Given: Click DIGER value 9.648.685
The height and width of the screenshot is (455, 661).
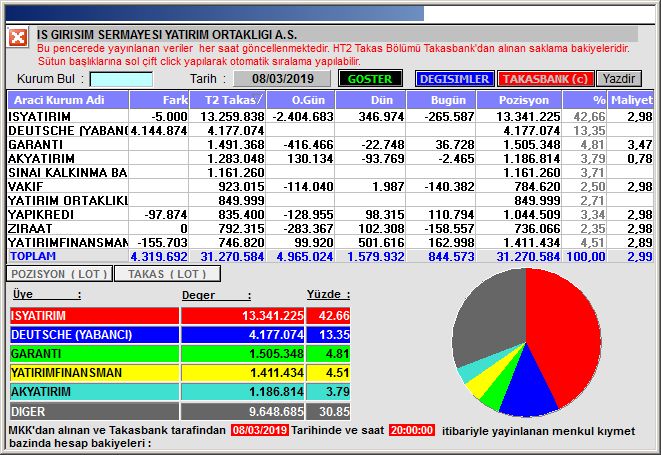Looking at the screenshot, I should click(x=276, y=411).
